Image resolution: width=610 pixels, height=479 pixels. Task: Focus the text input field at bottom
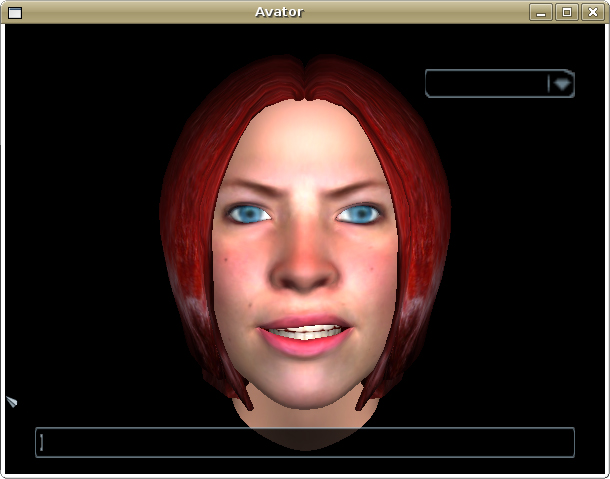pos(305,442)
